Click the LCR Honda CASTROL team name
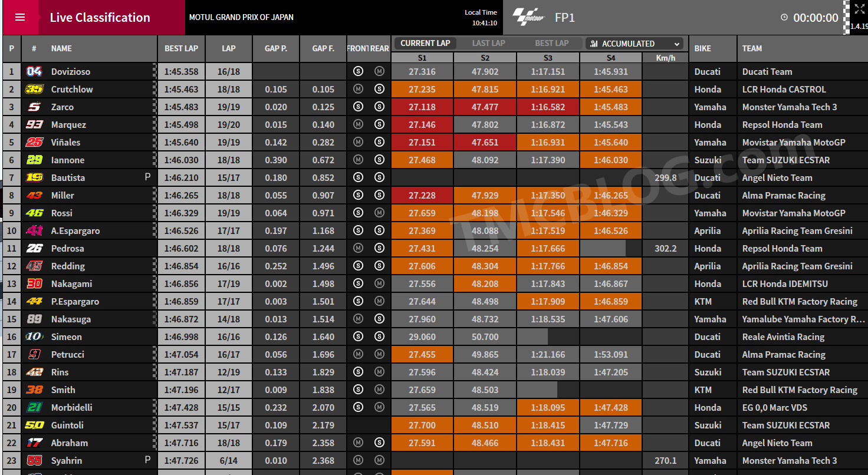 pyautogui.click(x=784, y=89)
